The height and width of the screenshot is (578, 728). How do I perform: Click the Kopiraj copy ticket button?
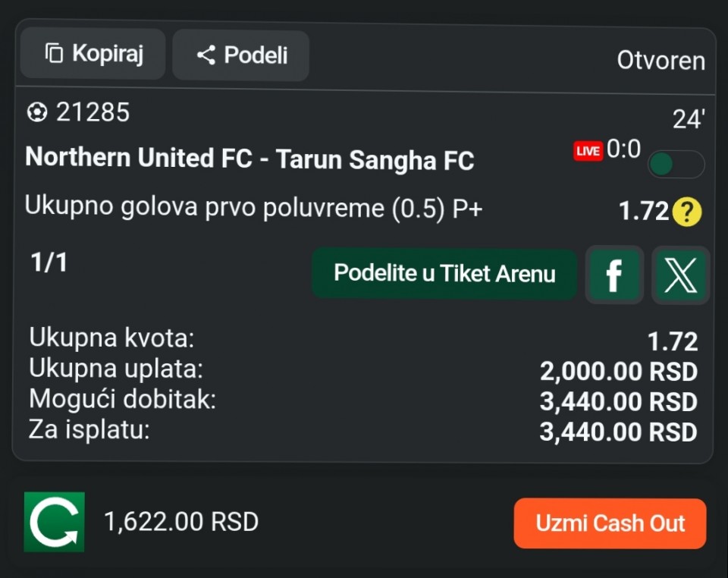tap(93, 54)
